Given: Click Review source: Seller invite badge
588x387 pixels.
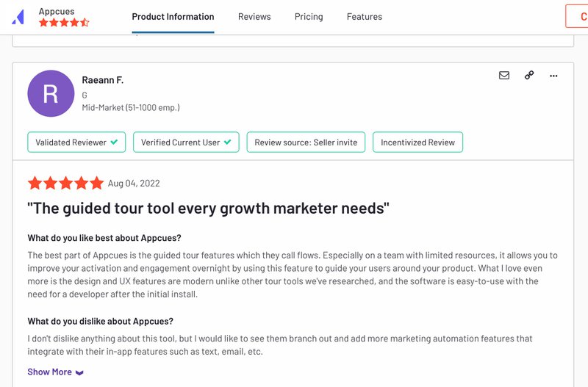Looking at the screenshot, I should pyautogui.click(x=306, y=142).
